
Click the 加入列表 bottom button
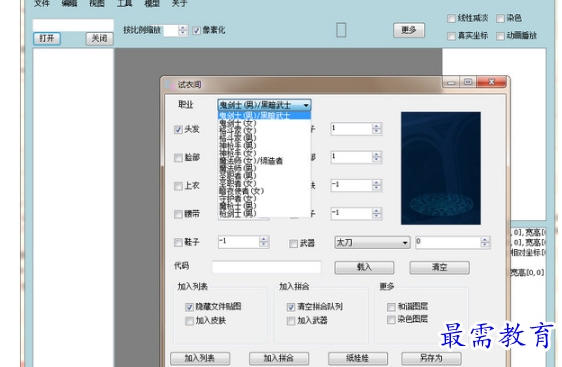[200, 358]
